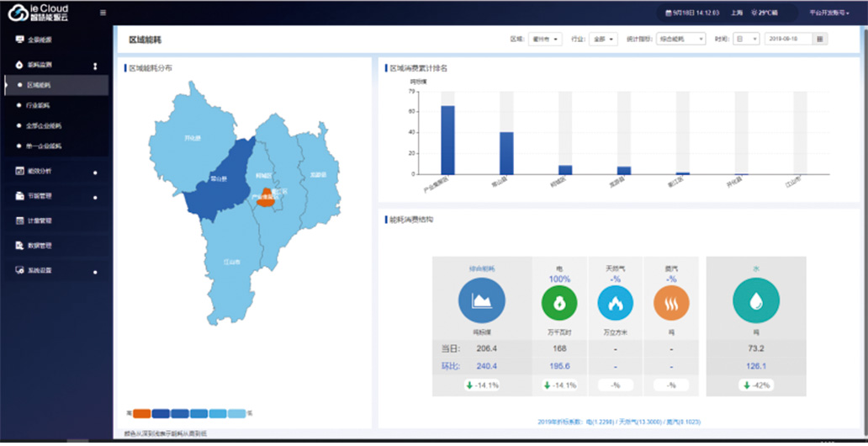This screenshot has height=446, width=868.
Task: Open the 区域 region dropdown
Action: [545, 39]
